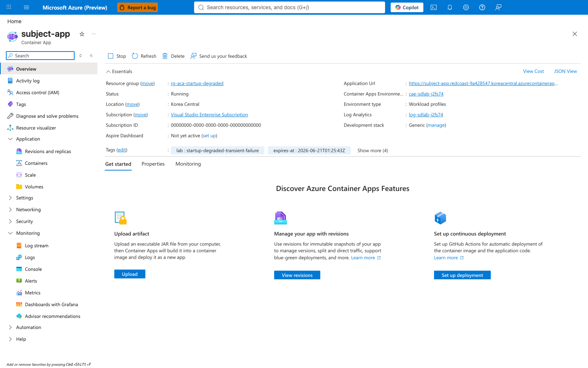Switch to the Properties tab
This screenshot has height=368, width=588.
153,164
